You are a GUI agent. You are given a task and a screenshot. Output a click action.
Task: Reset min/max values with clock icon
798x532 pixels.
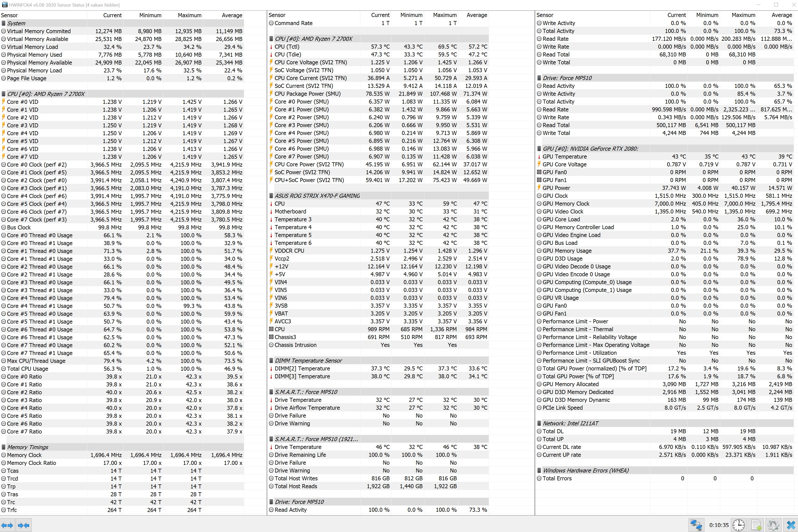739,525
